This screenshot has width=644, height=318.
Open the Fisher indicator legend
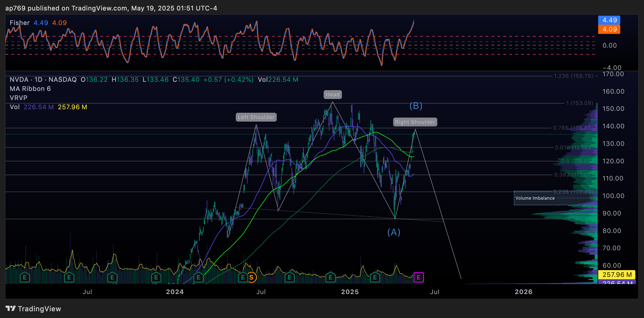19,23
